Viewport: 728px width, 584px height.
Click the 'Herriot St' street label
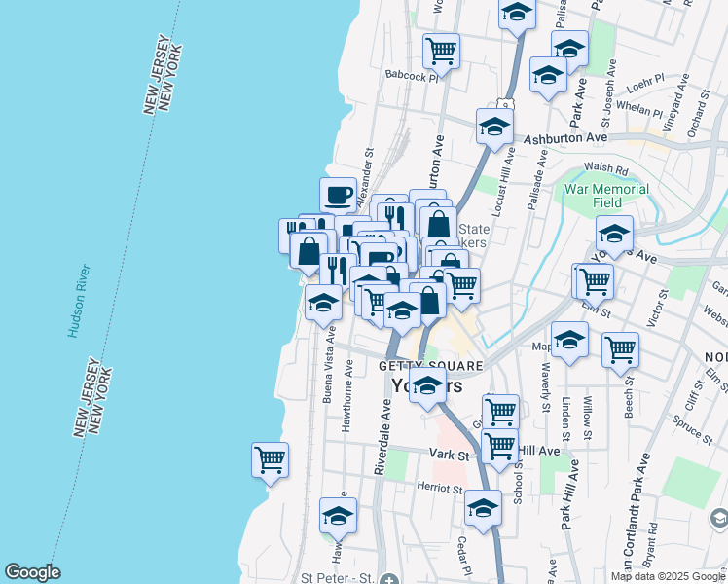click(x=440, y=488)
